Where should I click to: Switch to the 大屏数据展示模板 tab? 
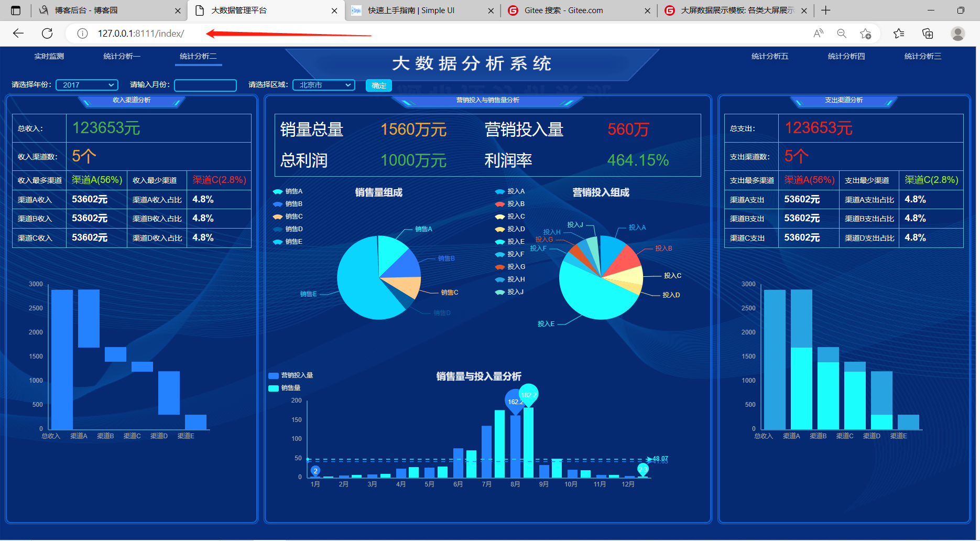(736, 10)
